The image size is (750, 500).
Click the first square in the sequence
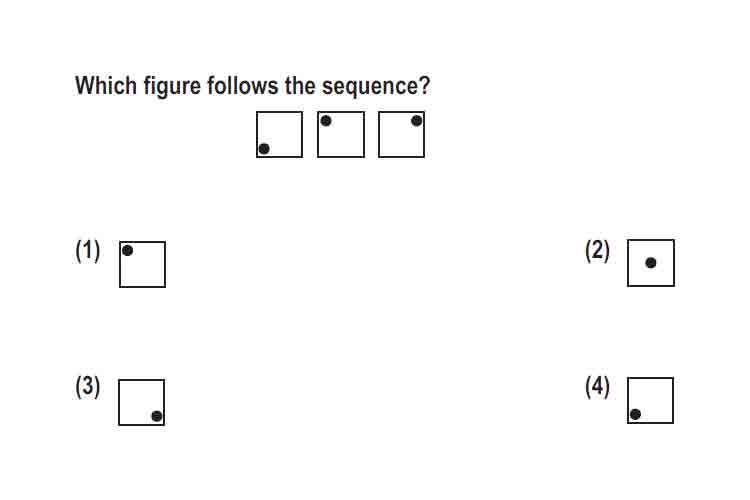pyautogui.click(x=279, y=134)
